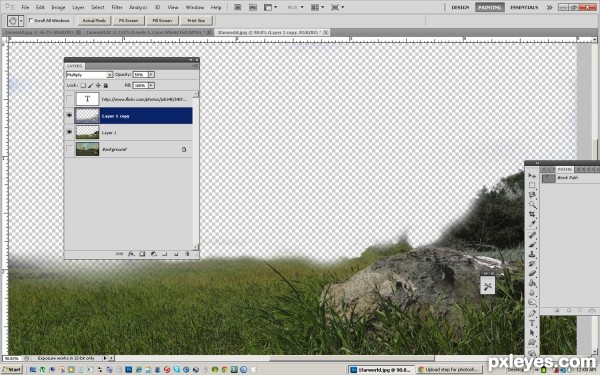The image size is (600, 375).
Task: Select the Healing Brush tool
Action: [532, 235]
